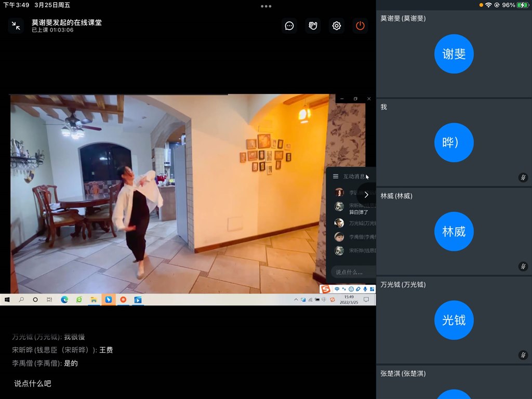The width and height of the screenshot is (532, 399).
Task: Open File Explorer in shared taskbar
Action: (x=94, y=300)
